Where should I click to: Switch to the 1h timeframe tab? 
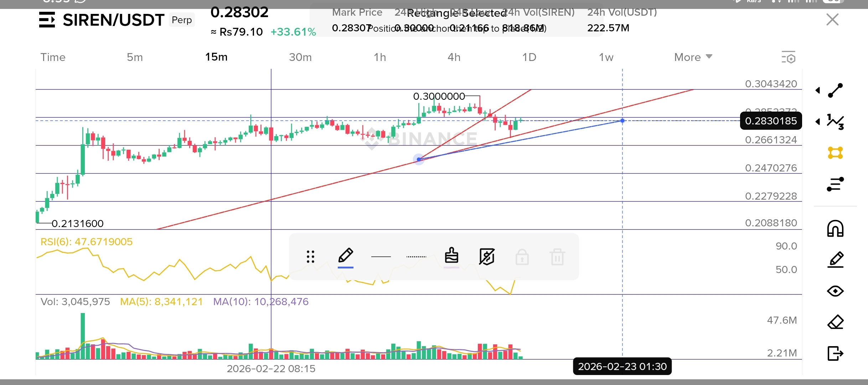tap(380, 57)
